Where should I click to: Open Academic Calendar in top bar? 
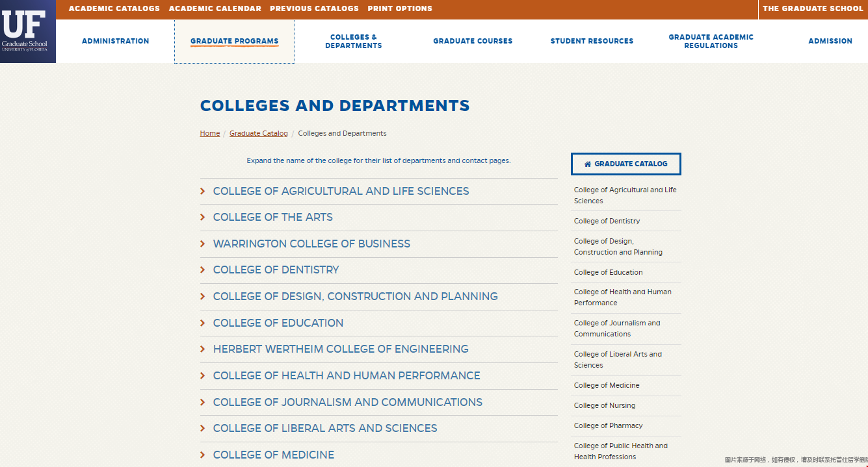215,8
